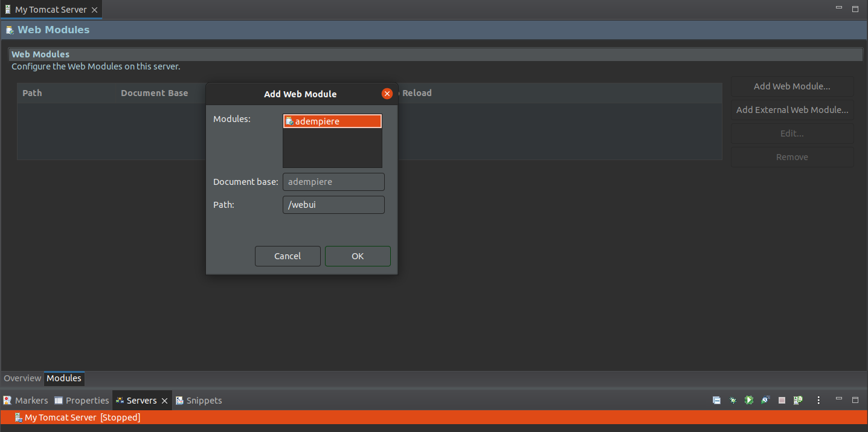Click the Remove button

[x=792, y=157]
